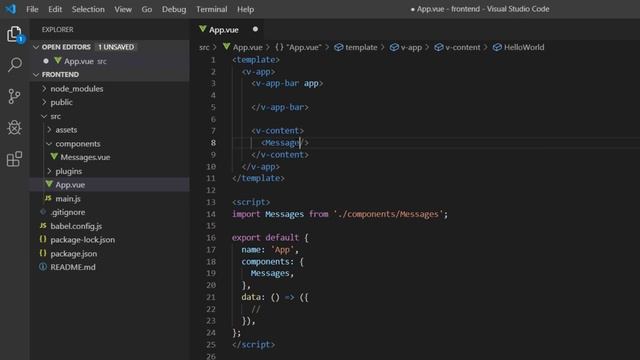Click the HelloWorld symbol icon in breadcrumbs
The height and width of the screenshot is (360, 640).
click(497, 47)
